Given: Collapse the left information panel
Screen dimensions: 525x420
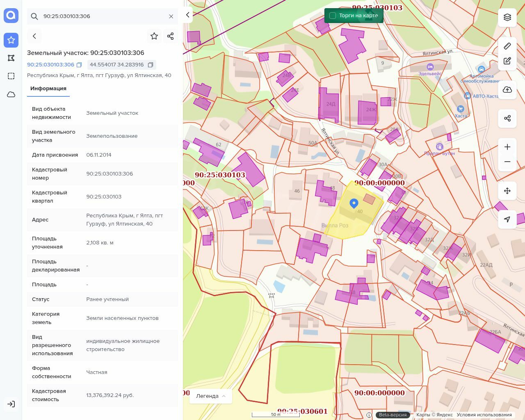Looking at the screenshot, I should point(187,15).
